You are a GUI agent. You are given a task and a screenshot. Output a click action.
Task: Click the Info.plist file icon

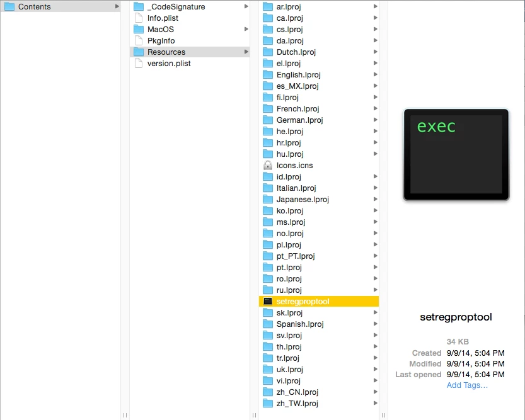click(139, 18)
